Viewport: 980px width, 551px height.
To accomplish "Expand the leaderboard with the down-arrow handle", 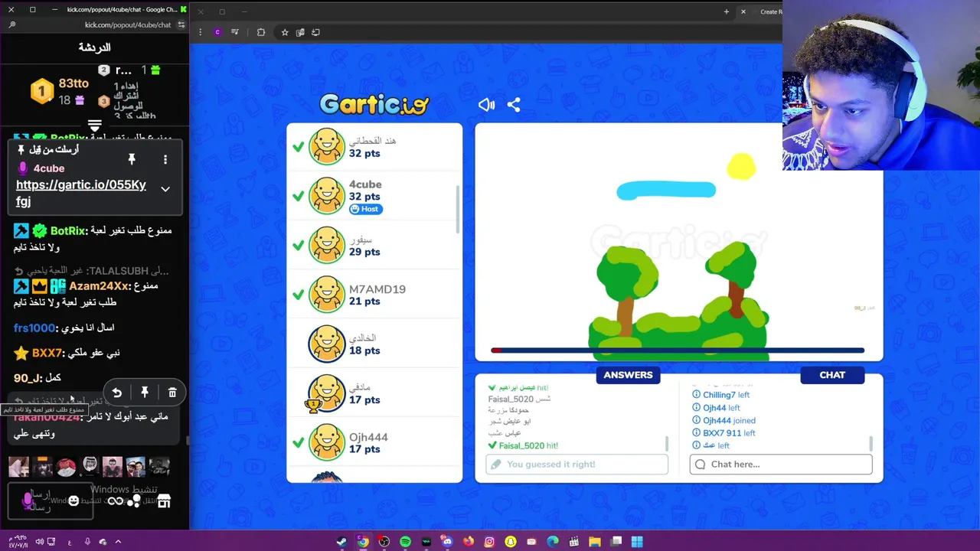I will tap(95, 125).
